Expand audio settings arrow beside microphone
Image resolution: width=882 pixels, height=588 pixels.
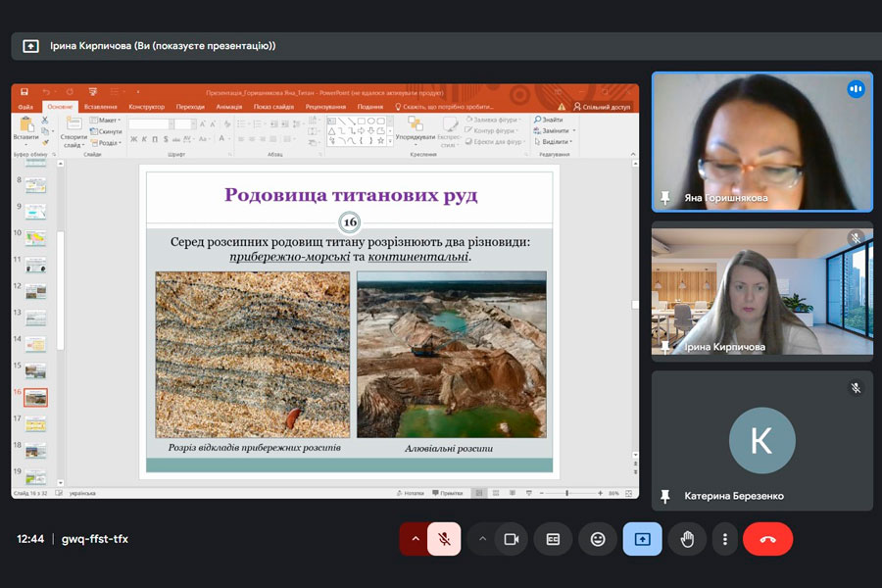tap(416, 539)
